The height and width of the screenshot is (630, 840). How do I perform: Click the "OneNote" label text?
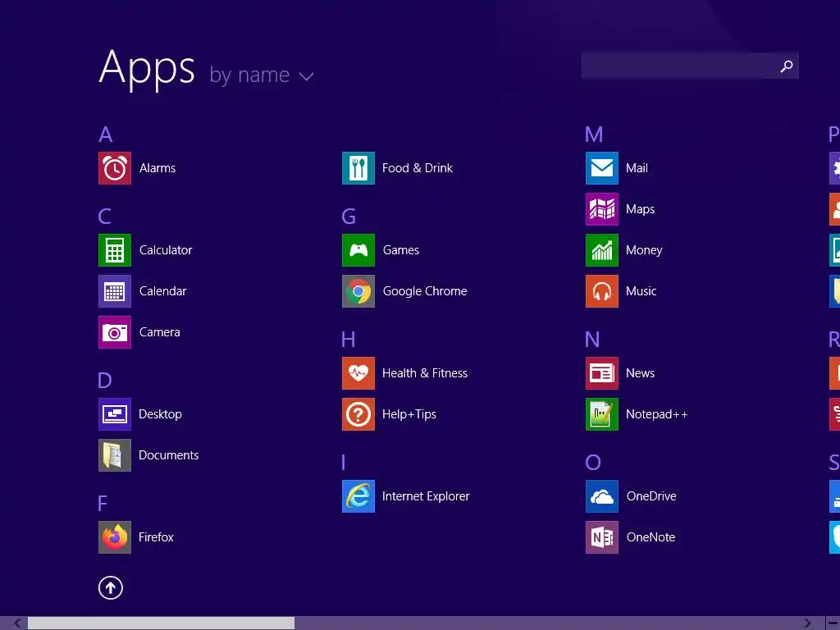(651, 537)
